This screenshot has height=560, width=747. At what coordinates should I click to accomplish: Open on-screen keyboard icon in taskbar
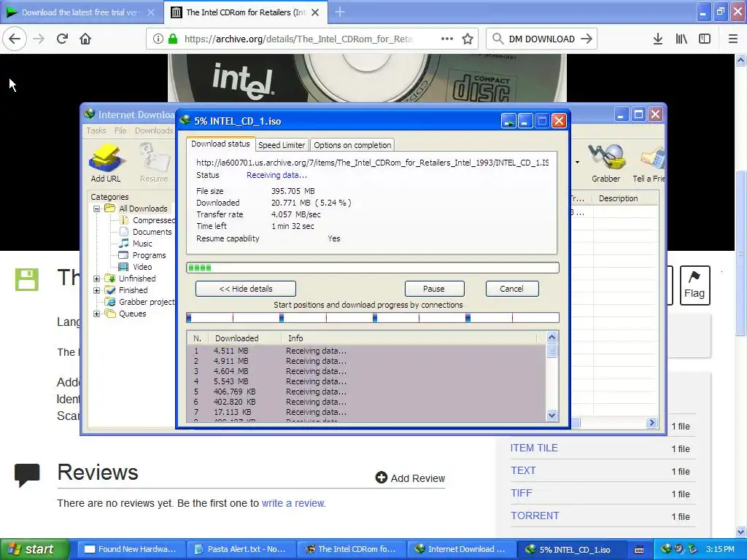tap(639, 549)
